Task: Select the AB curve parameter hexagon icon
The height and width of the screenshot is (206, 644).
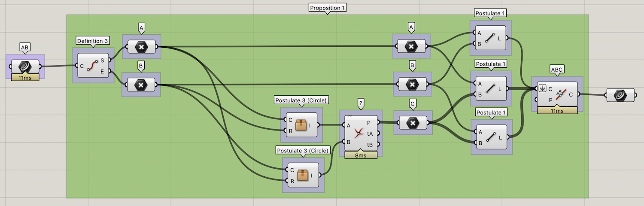Action: pyautogui.click(x=25, y=67)
